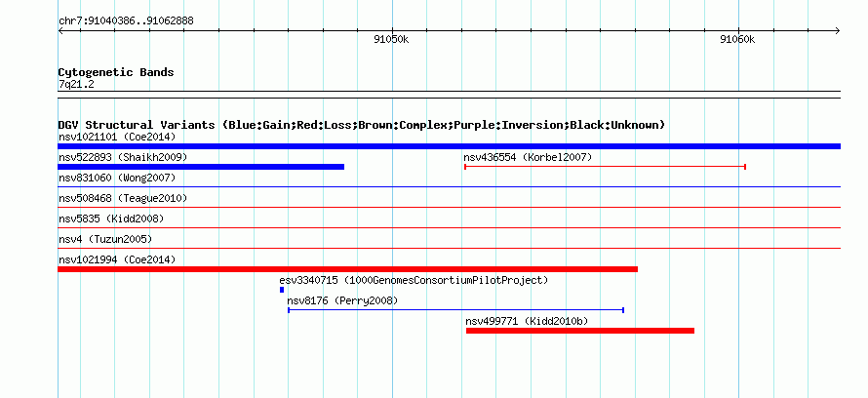Open the nsv499771 (Kidd2010b) label
The width and height of the screenshot is (868, 398).
tap(527, 321)
